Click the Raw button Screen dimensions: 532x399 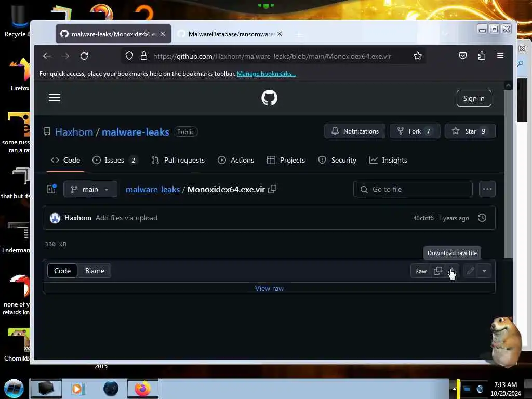click(x=421, y=271)
